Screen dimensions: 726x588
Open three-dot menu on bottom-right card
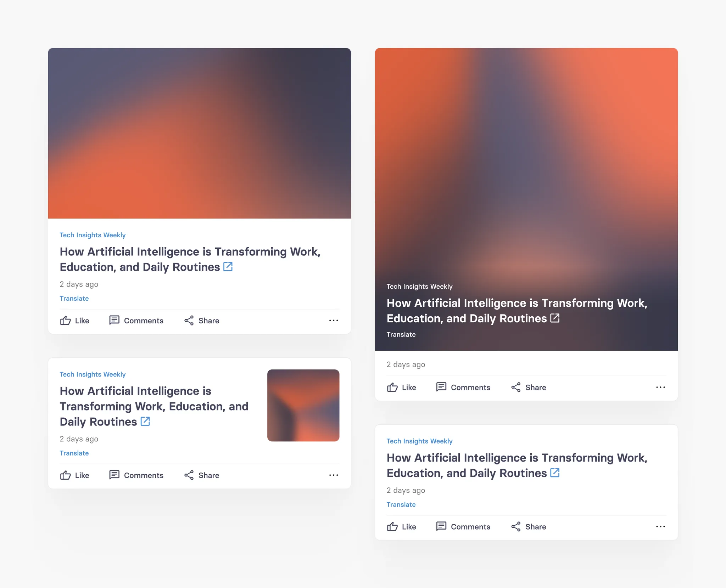(660, 527)
